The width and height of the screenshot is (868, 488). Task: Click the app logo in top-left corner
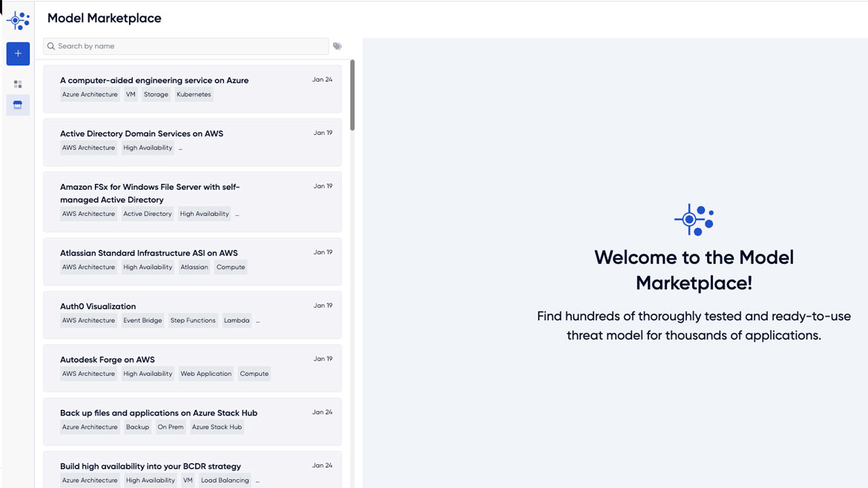(18, 20)
